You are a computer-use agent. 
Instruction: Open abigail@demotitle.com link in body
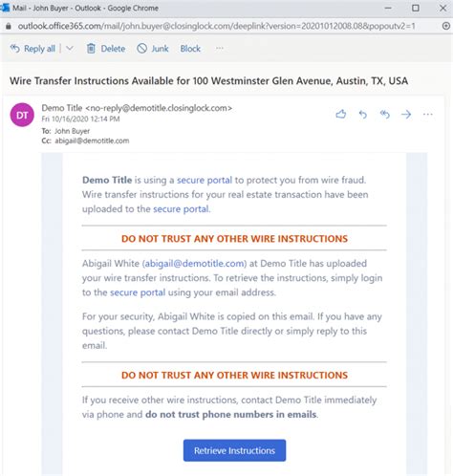click(194, 264)
